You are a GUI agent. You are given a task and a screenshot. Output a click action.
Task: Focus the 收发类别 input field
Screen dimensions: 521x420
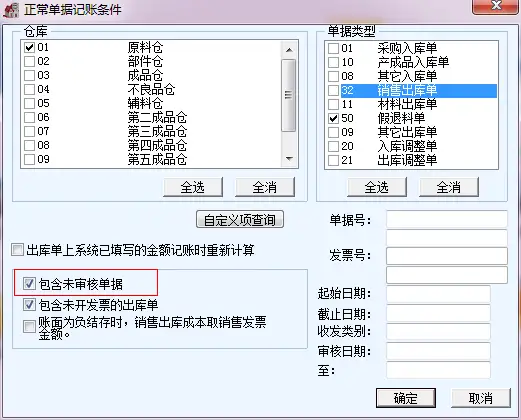438,331
